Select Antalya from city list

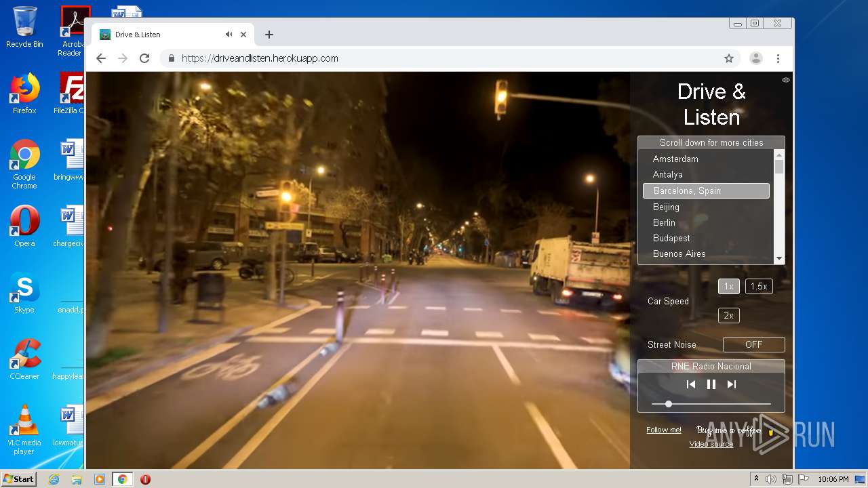click(706, 174)
